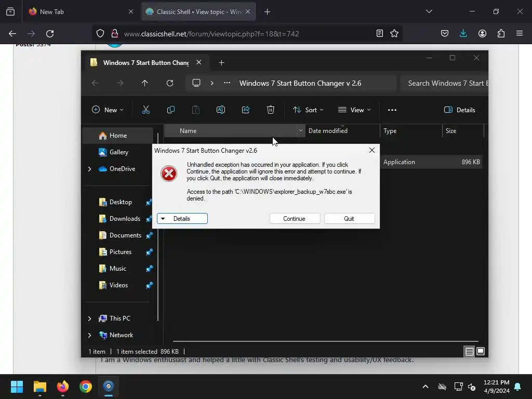The height and width of the screenshot is (399, 532).
Task: Open the New dropdown in Explorer
Action: 108,110
